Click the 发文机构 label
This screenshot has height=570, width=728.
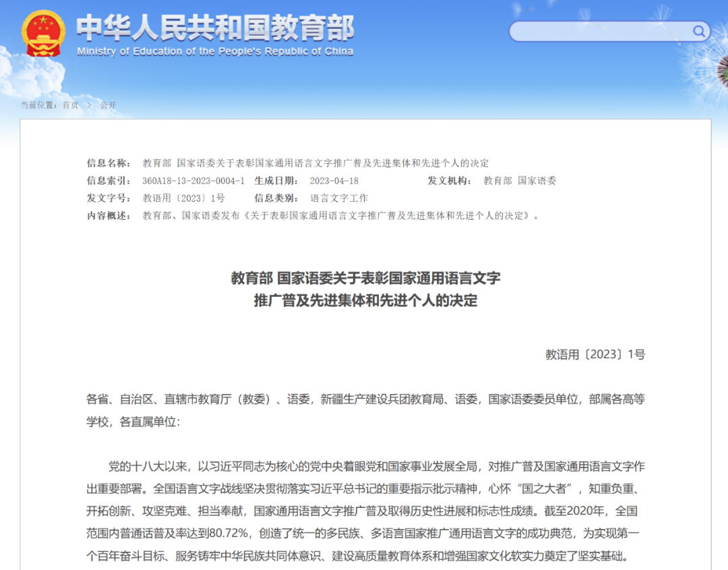click(x=450, y=181)
